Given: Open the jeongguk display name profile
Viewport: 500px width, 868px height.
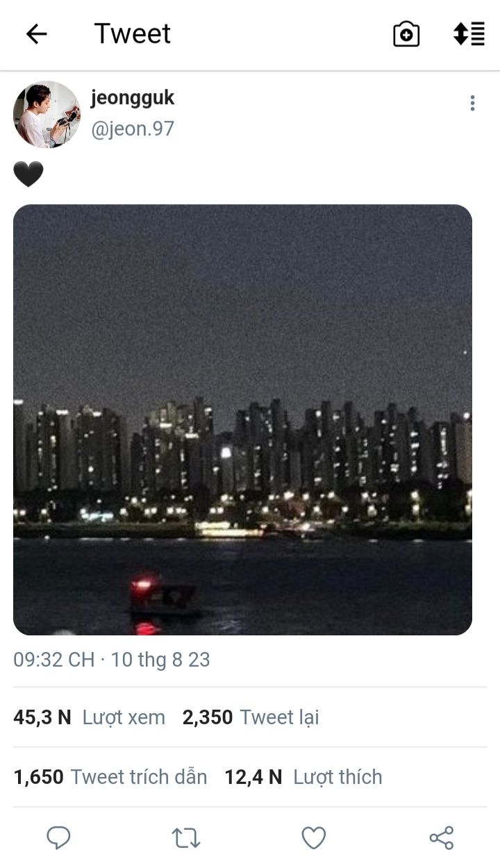Looking at the screenshot, I should 133,98.
